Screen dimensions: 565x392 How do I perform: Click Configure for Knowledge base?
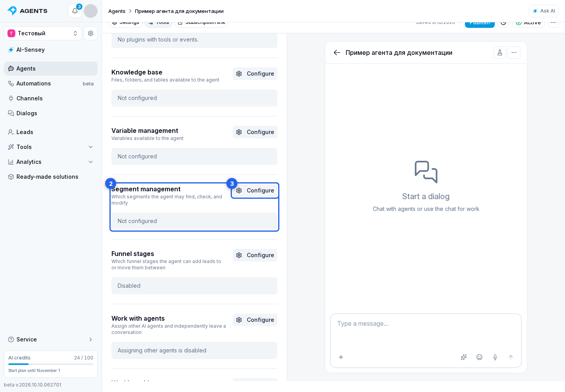pos(255,74)
